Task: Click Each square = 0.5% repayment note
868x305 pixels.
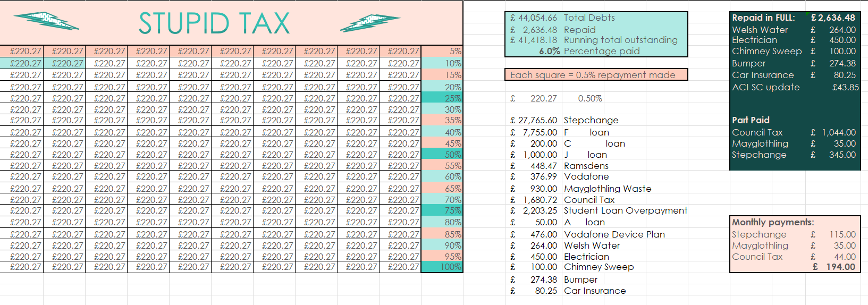Action: pos(596,75)
